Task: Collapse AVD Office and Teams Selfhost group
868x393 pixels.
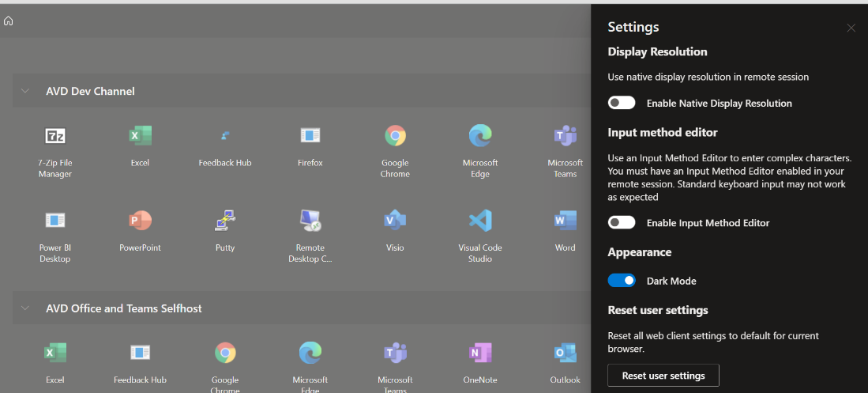Action: coord(25,308)
